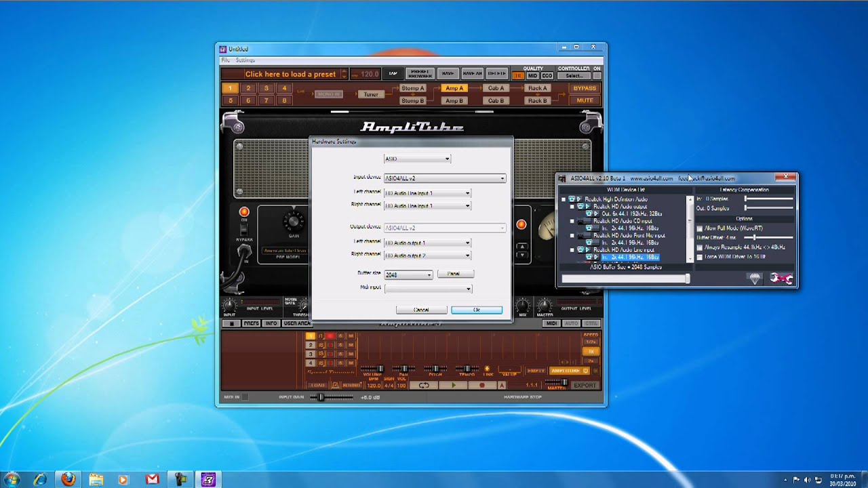Click the LOAD button in SpeedTrainer
This screenshot has width=868, height=488.
coord(317,385)
